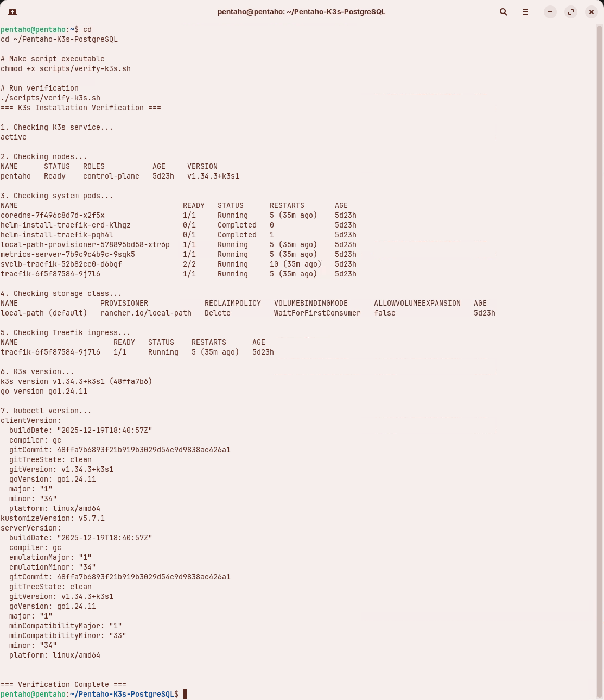Click the svclb-traefik-52b82ce0-d6bgf pod name

point(61,264)
